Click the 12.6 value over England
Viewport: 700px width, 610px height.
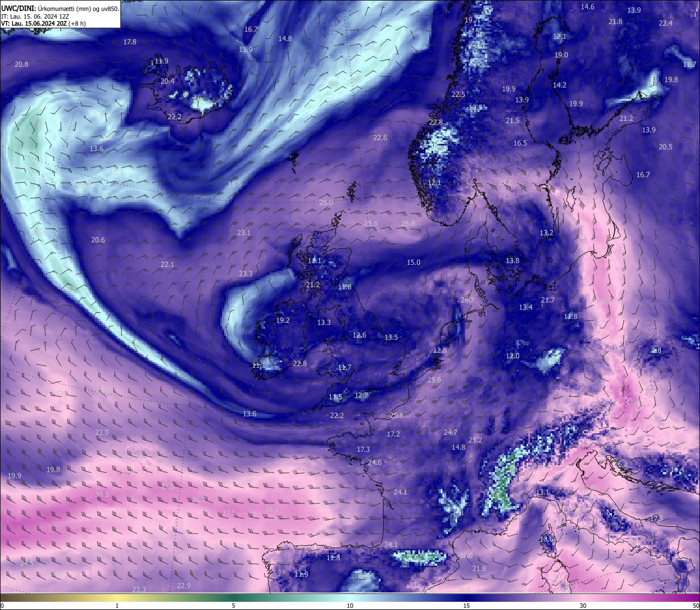[359, 335]
